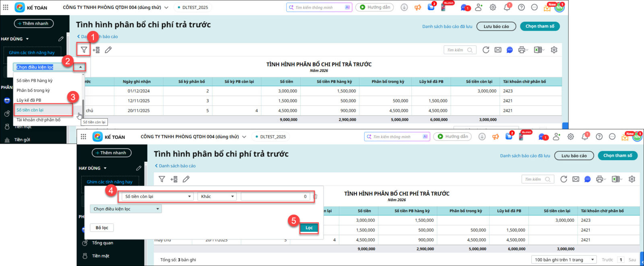644x266 pixels.
Task: Click the trash icon beside the filter value
Action: 316,196
